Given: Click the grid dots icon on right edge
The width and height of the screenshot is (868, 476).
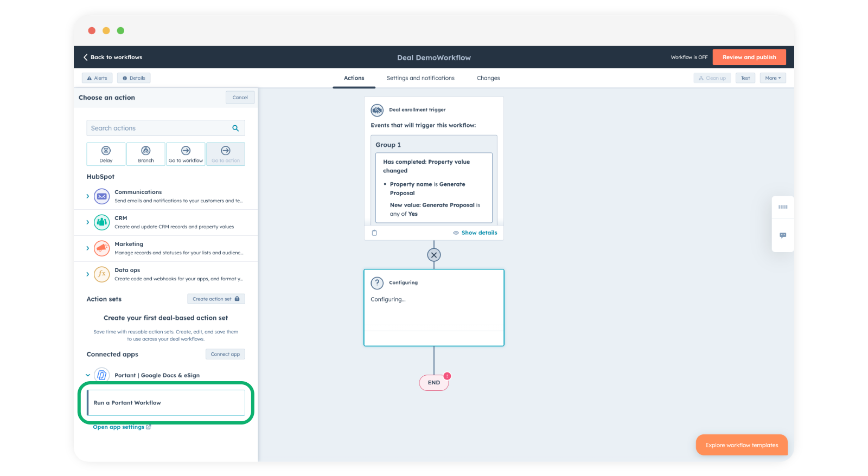Looking at the screenshot, I should coord(783,207).
